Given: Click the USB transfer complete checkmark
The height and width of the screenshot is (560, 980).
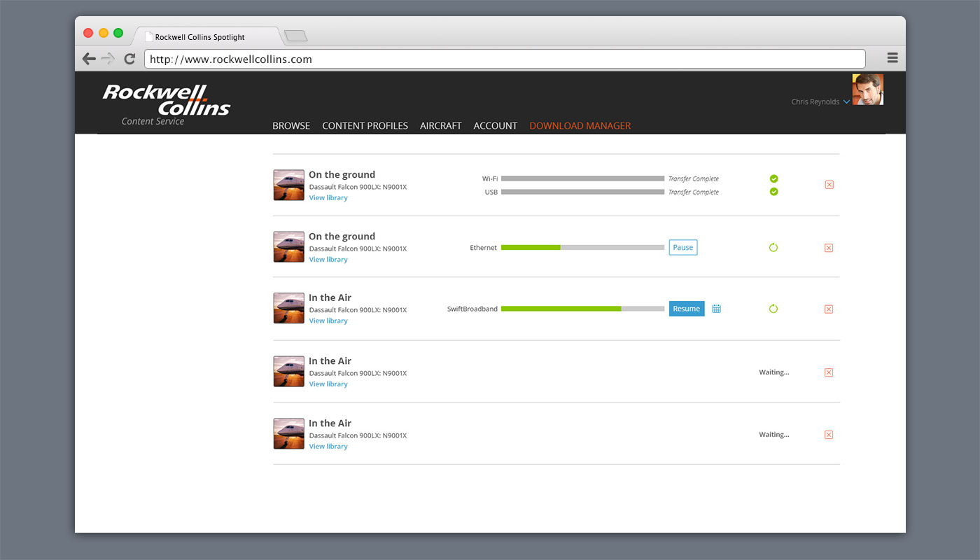Looking at the screenshot, I should 773,192.
